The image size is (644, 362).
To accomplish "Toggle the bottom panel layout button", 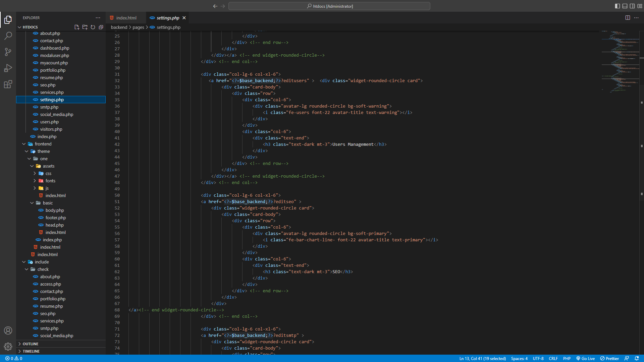I will 625,6.
